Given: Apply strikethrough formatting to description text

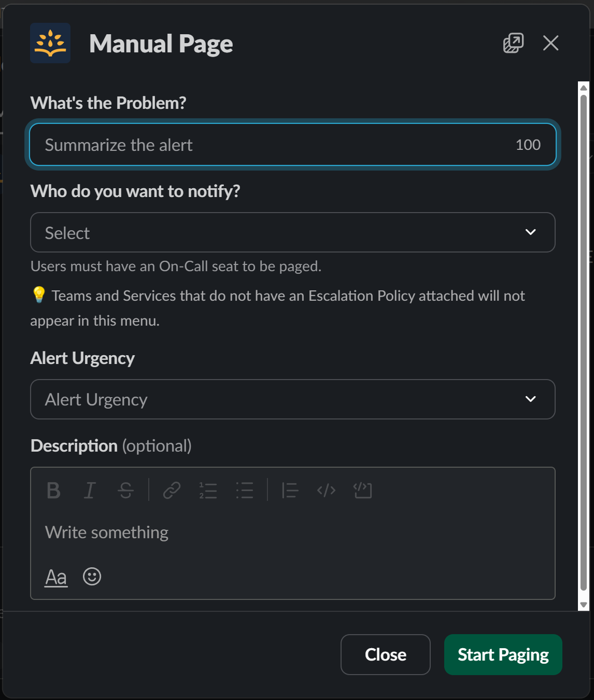Looking at the screenshot, I should pos(126,491).
